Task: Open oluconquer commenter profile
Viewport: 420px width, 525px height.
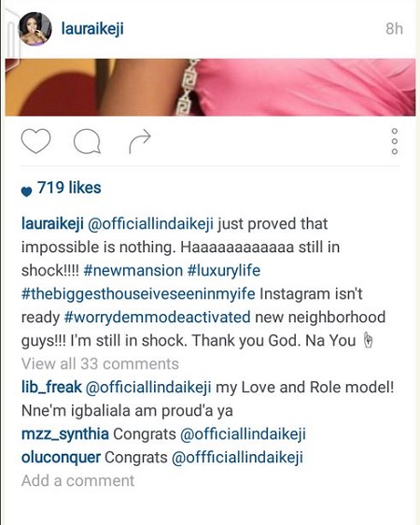Action: [61, 458]
